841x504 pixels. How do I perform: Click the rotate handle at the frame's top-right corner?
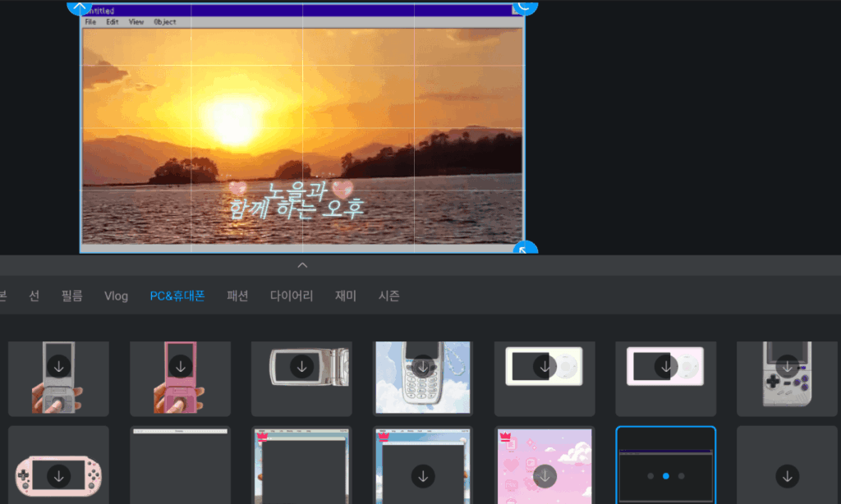[x=526, y=6]
